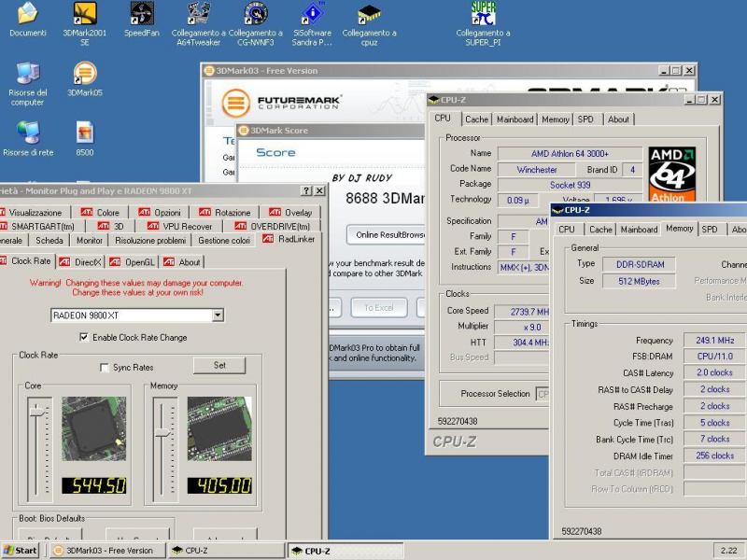This screenshot has width=747, height=560.
Task: Switch to VPU Recover tab
Action: pos(179,226)
